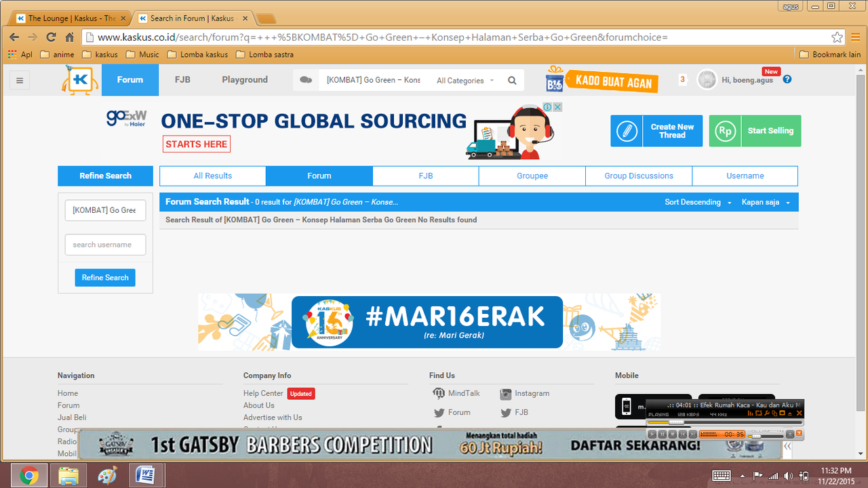Screen dimensions: 868x488
Task: Click the Start Selling button
Action: point(755,131)
